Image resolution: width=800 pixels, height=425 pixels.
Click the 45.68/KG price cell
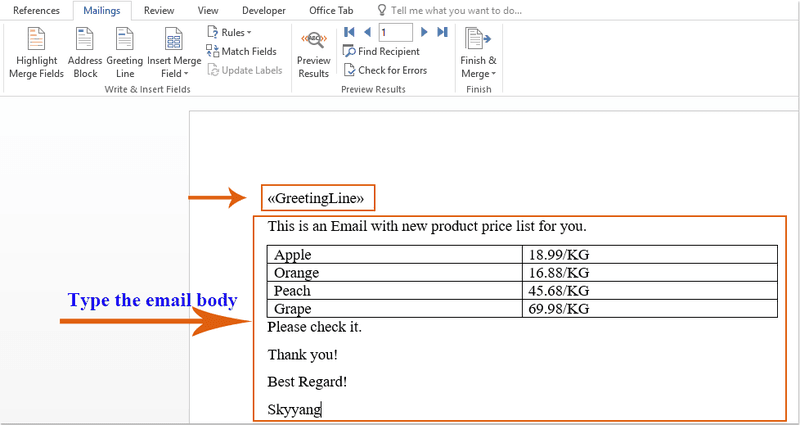click(649, 291)
